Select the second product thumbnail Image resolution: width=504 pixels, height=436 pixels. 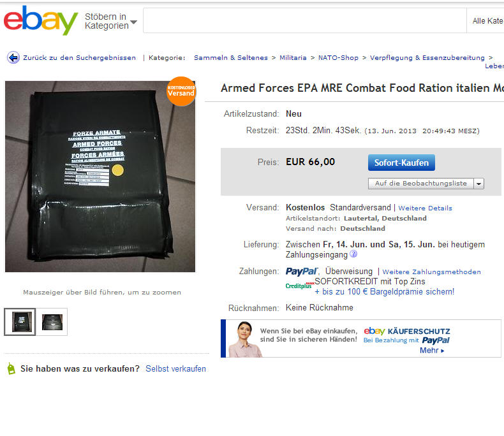52,322
